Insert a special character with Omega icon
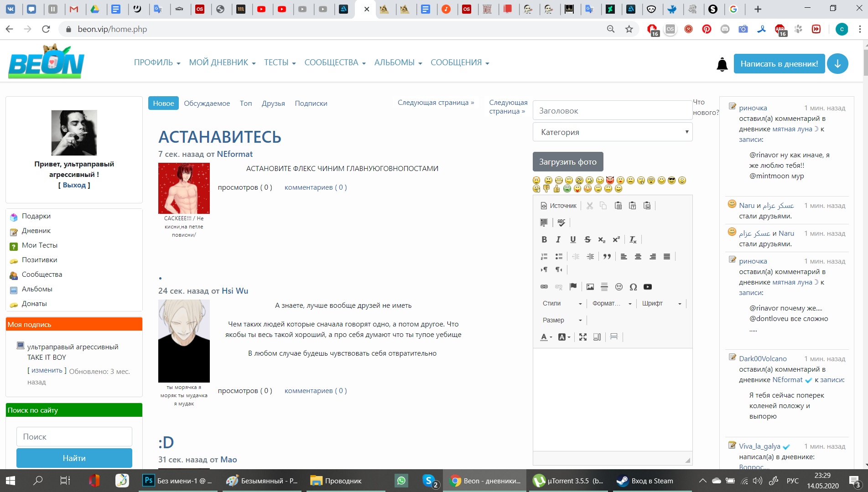The height and width of the screenshot is (492, 868). tap(633, 287)
